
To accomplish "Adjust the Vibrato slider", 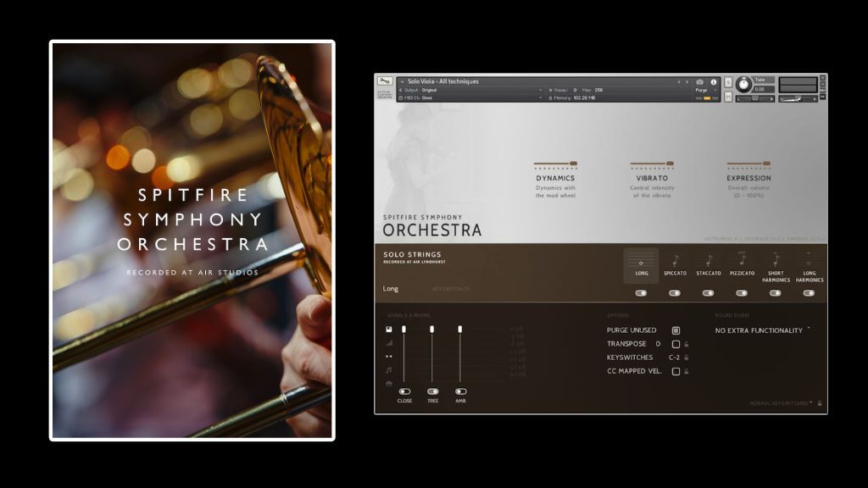I will click(x=652, y=164).
